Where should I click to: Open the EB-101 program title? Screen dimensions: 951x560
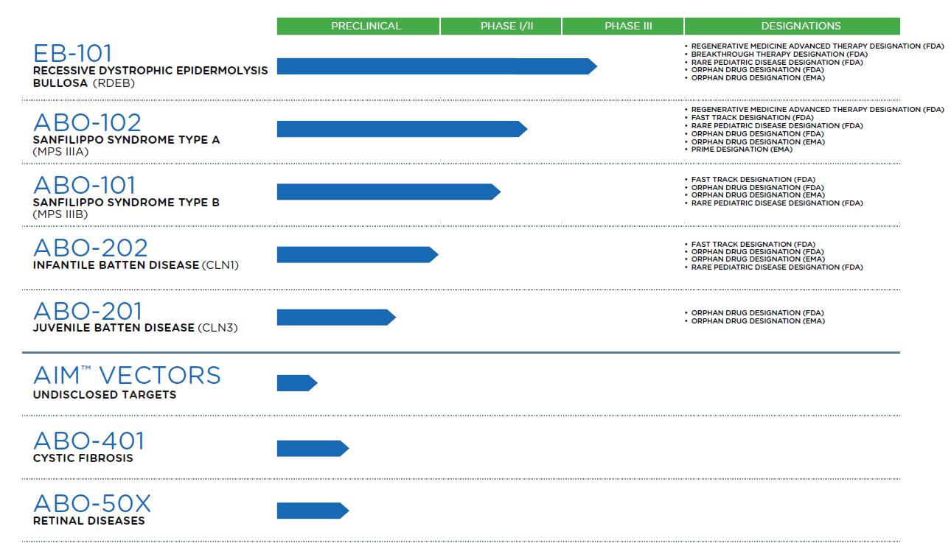click(x=73, y=54)
